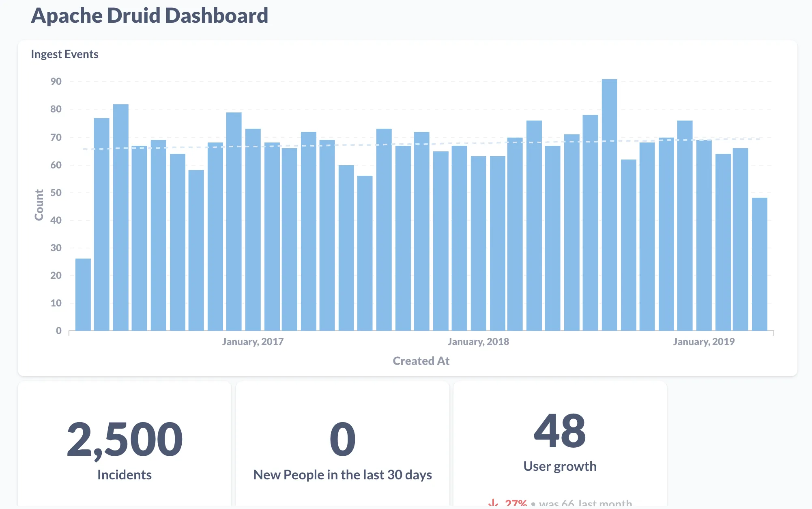The height and width of the screenshot is (509, 812).
Task: Click the User growth card label
Action: 560,466
